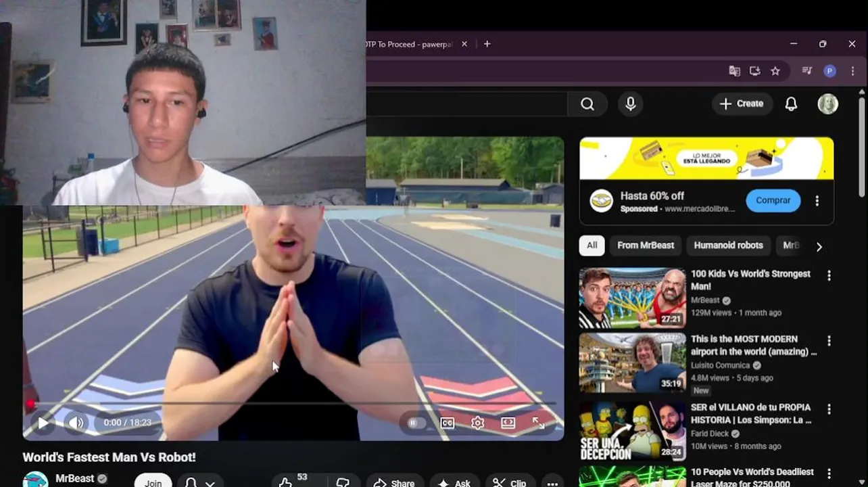Open 'SER el VILLANO de tu PROPIA HISTORIA' title
Viewport: 868px width, 487px height.
(x=751, y=414)
